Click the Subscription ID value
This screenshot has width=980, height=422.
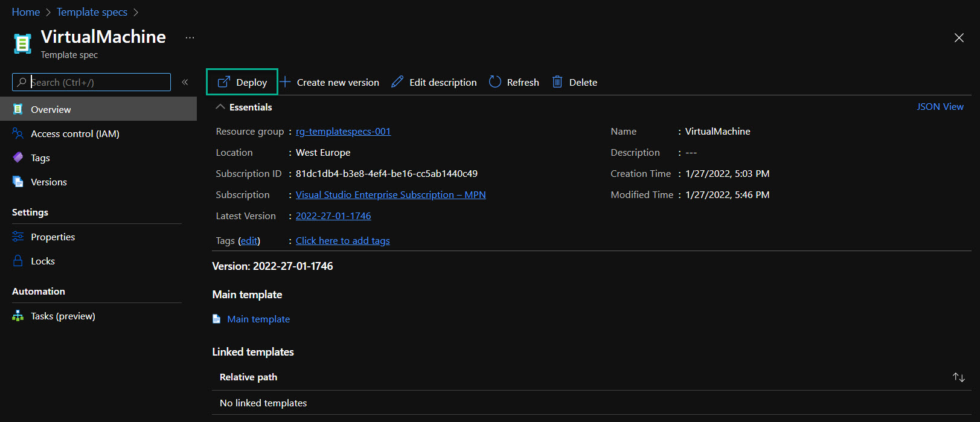[x=386, y=173]
